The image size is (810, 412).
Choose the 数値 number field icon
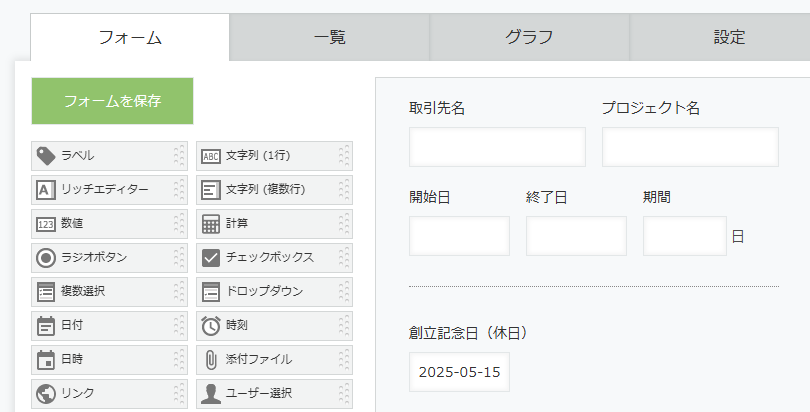tap(45, 224)
